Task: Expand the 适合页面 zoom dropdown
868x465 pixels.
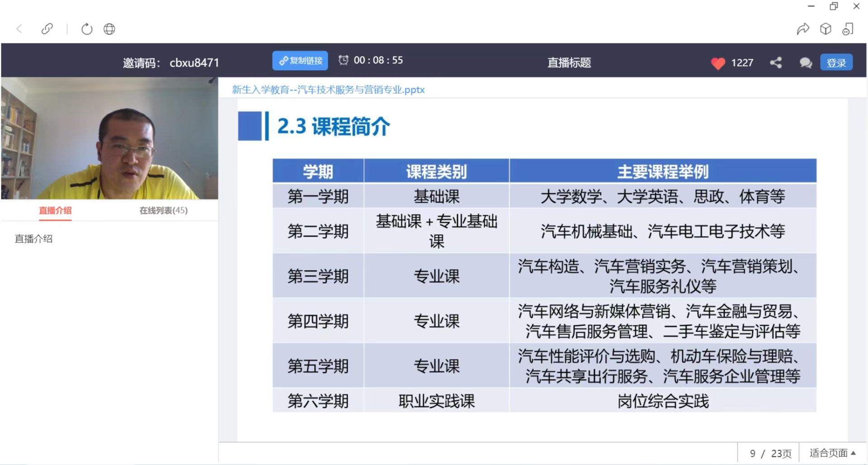Action: click(x=832, y=453)
